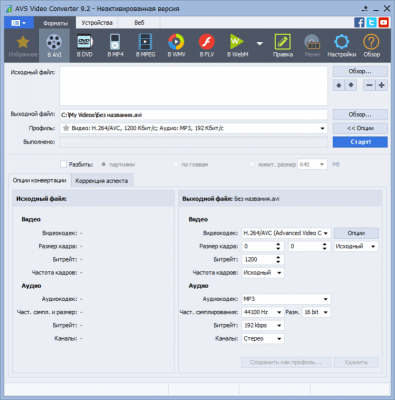Select the партиями radio option

[x=104, y=164]
